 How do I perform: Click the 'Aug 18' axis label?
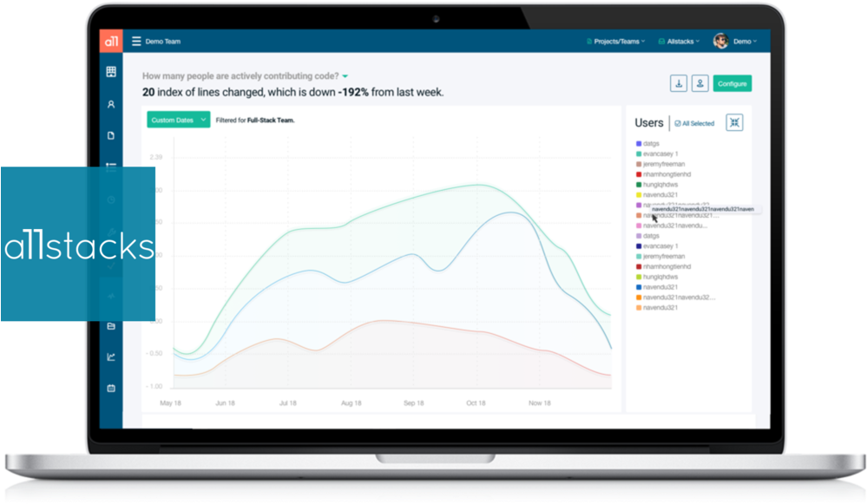tap(351, 403)
